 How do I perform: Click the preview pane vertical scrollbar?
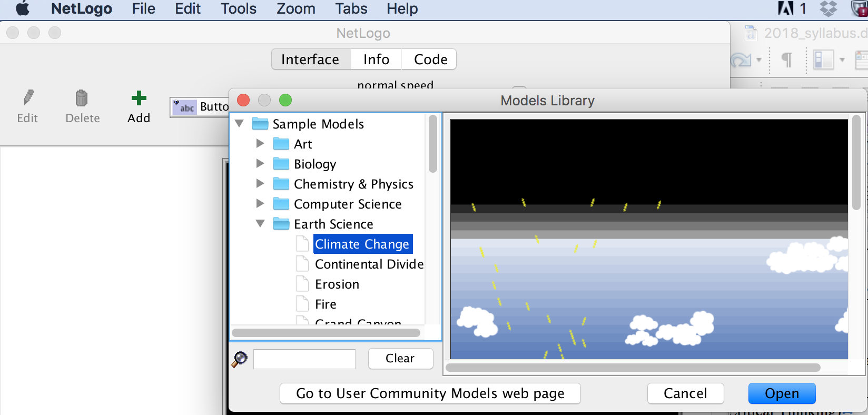(x=856, y=162)
